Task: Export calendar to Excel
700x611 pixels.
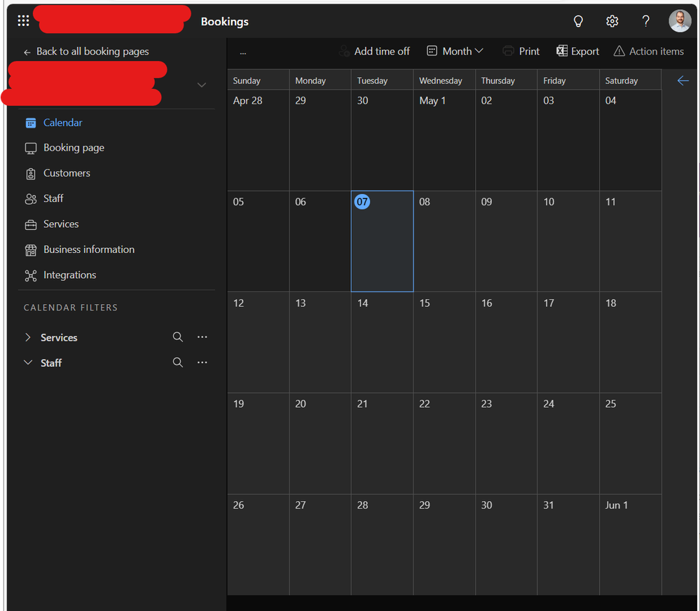Action: [577, 51]
